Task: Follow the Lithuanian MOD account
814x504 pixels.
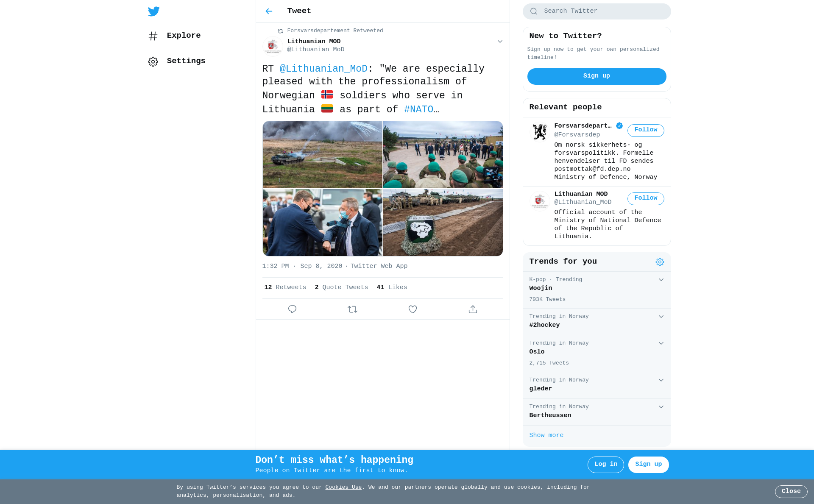Action: 645,198
